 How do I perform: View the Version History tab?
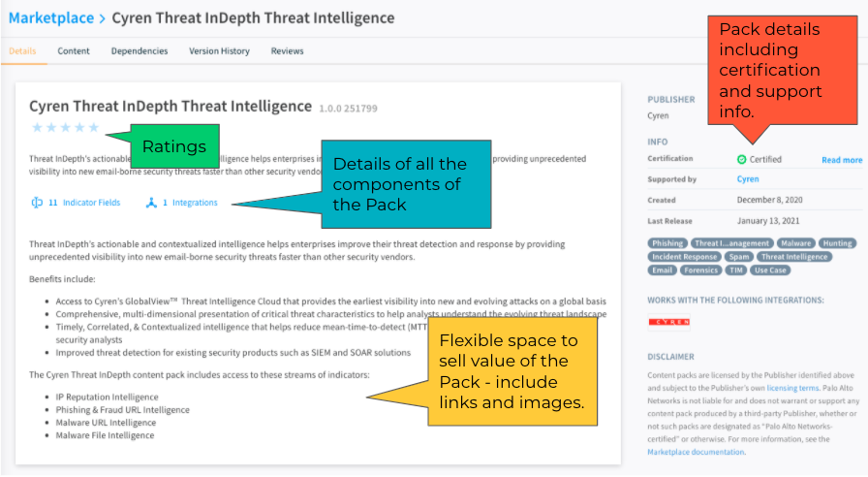(217, 50)
